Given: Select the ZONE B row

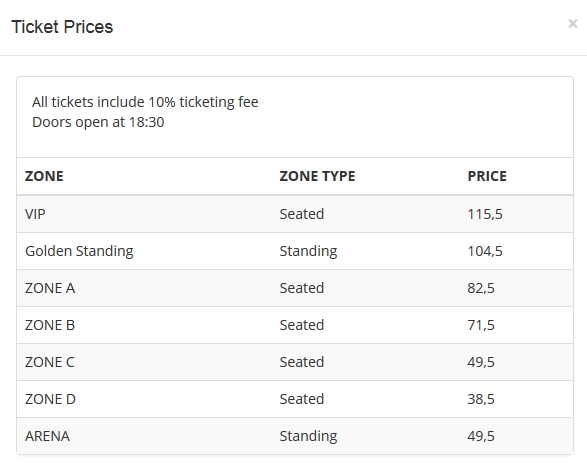Looking at the screenshot, I should click(295, 325).
